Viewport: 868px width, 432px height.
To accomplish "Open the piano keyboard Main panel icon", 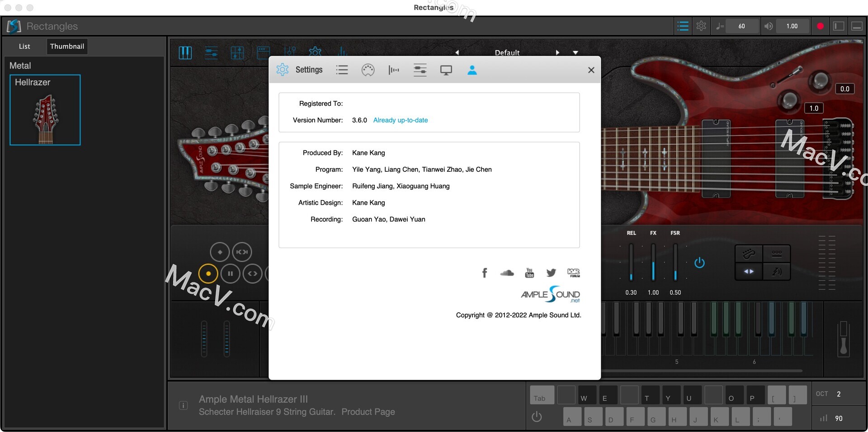I will [x=185, y=53].
